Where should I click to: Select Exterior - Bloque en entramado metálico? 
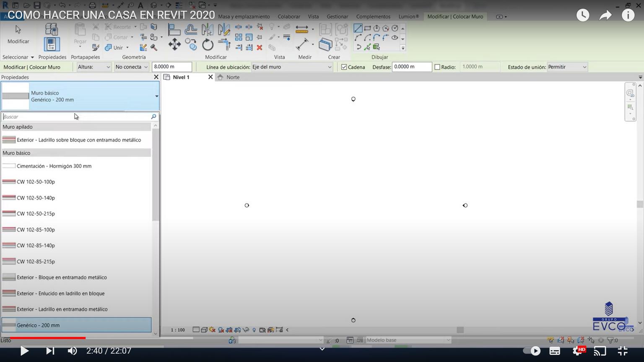click(x=76, y=277)
